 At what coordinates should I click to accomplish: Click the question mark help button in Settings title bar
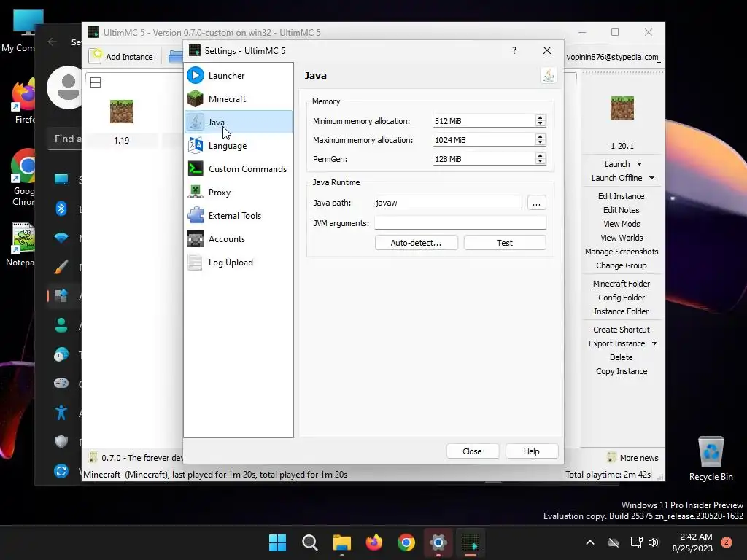514,50
